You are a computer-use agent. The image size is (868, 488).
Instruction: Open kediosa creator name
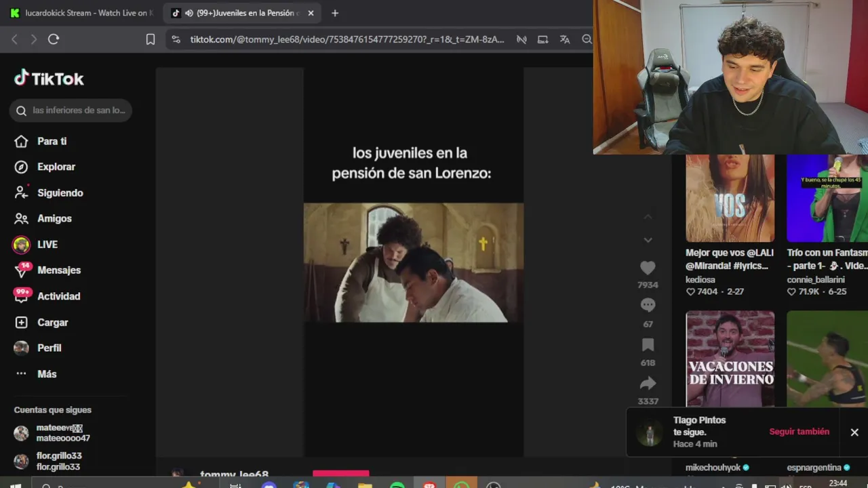click(701, 279)
